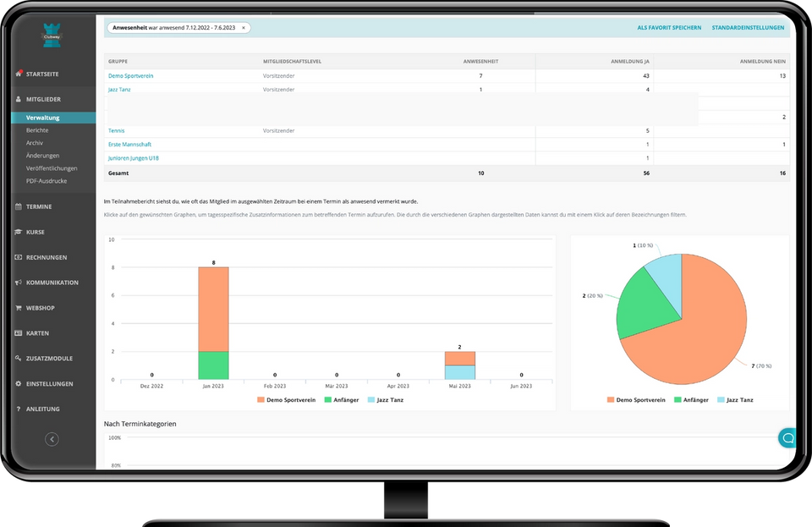Click the green Jan 2023 bar segment
812x527 pixels.
pyautogui.click(x=213, y=365)
